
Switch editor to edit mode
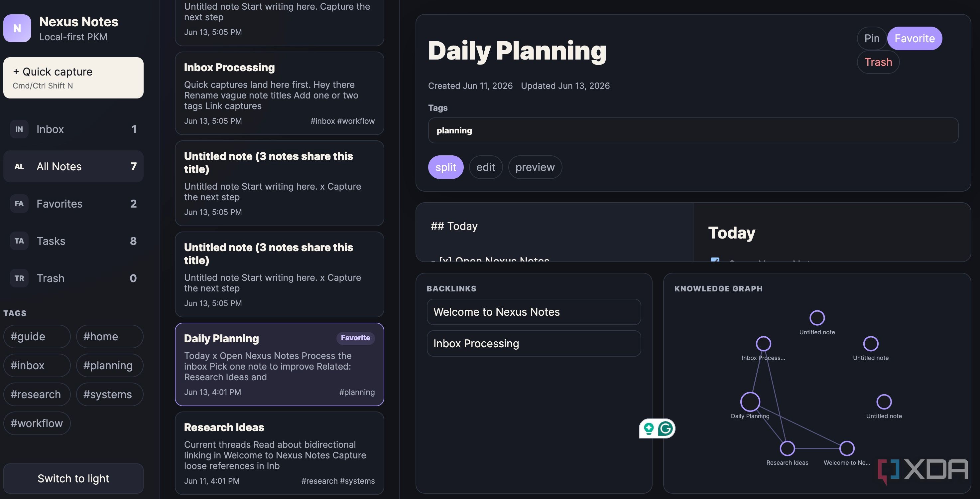485,167
